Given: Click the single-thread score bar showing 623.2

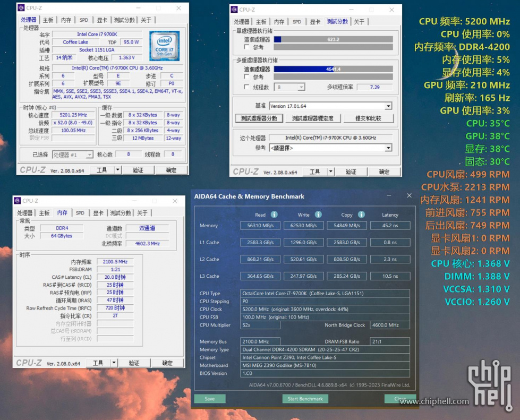Looking at the screenshot, I should (333, 39).
